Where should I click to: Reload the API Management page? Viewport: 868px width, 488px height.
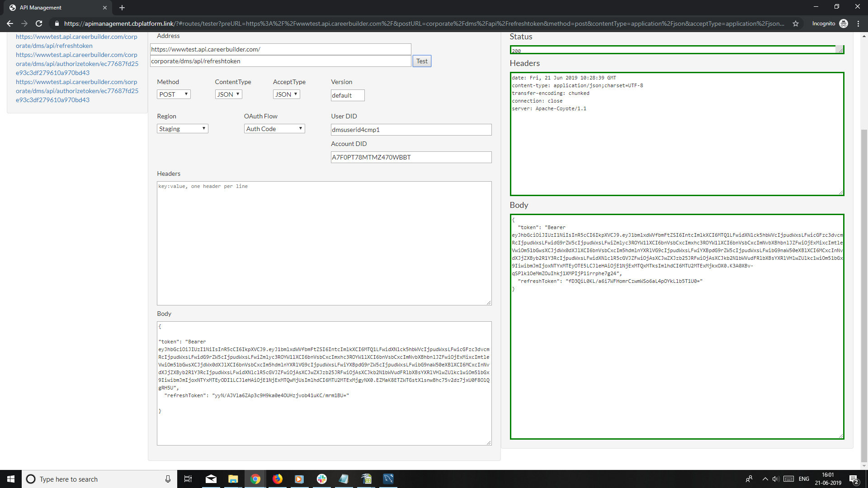[x=39, y=23]
